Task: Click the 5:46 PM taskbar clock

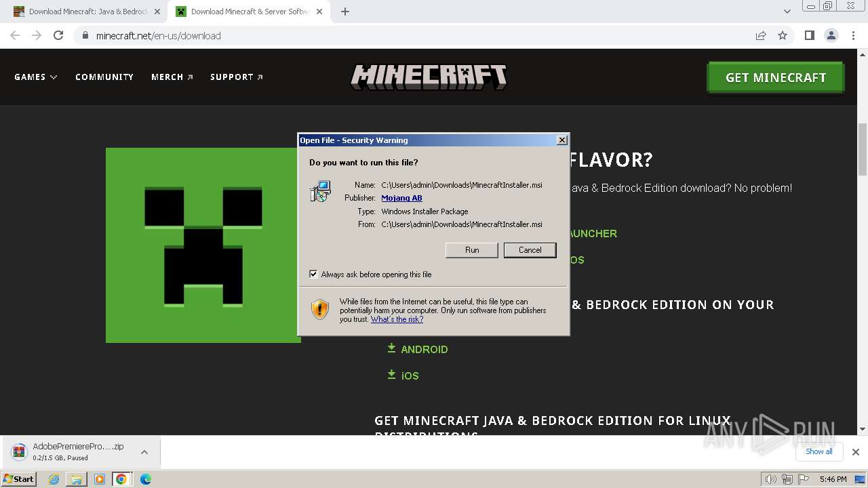Action: point(833,479)
